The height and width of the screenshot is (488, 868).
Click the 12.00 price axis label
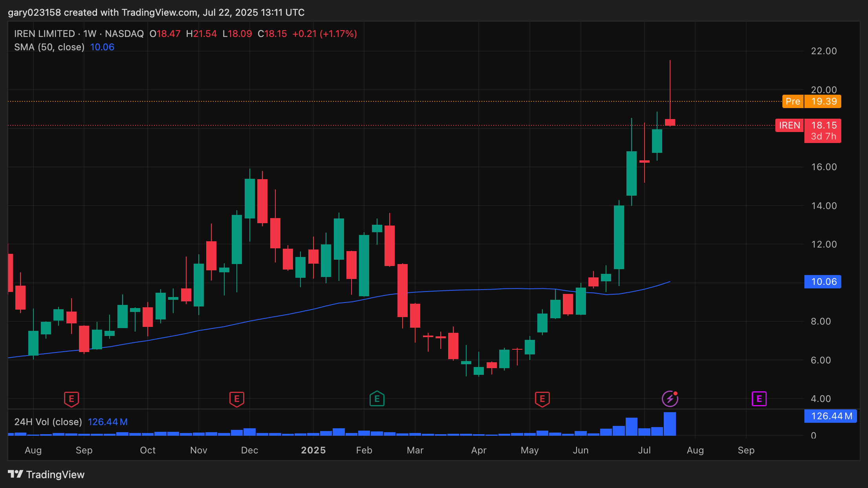pyautogui.click(x=824, y=244)
